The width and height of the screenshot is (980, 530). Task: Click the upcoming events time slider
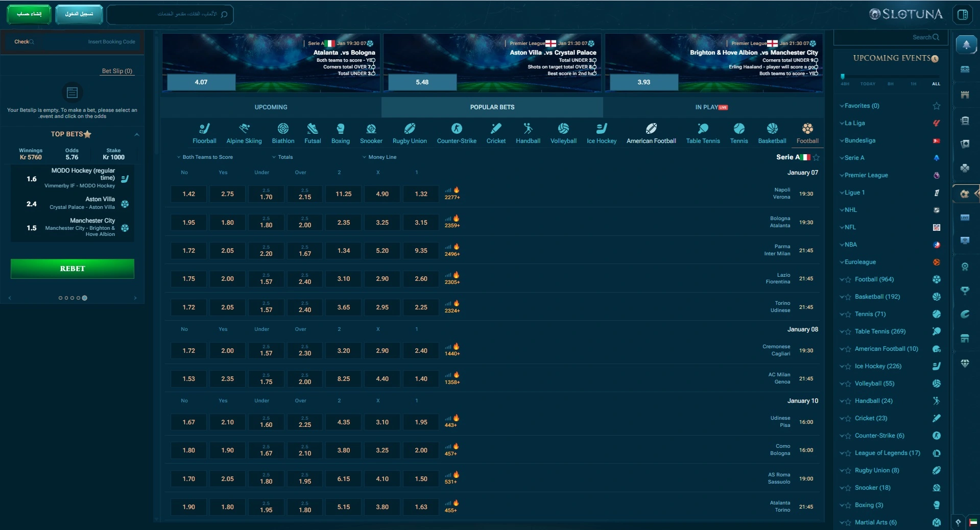[890, 77]
